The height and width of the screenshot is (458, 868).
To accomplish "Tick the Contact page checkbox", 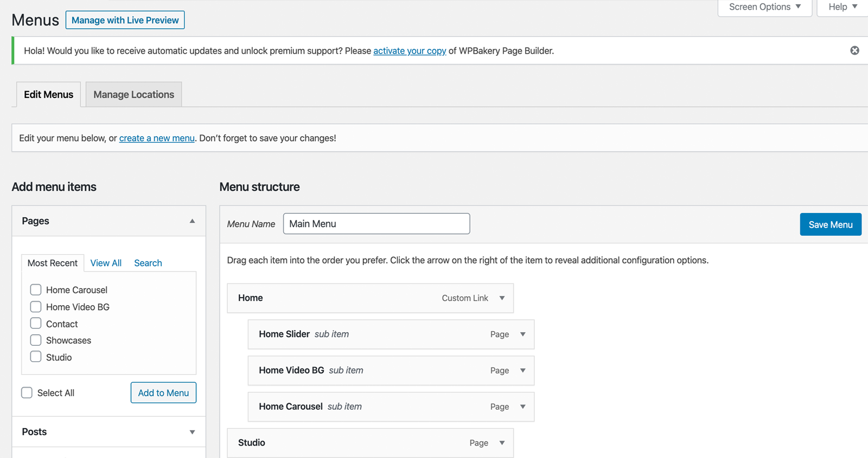I will pos(36,324).
